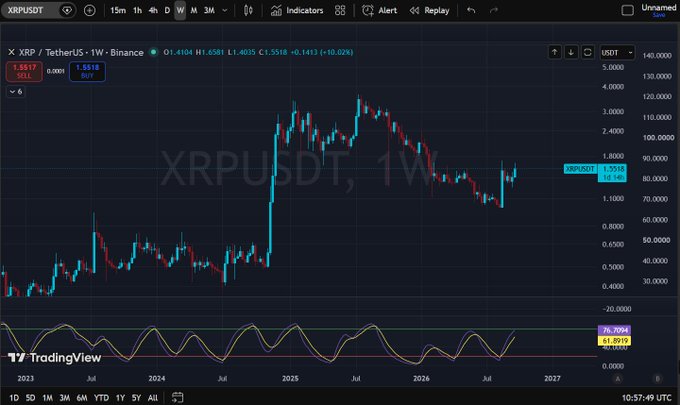
Task: Expand the collapsed indicators legend showing 6
Action: [x=16, y=91]
